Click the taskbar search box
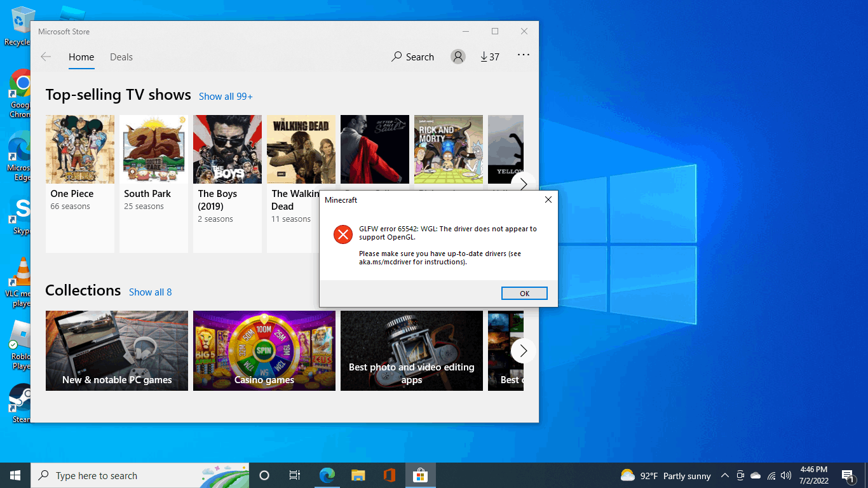Viewport: 868px width, 488px height. [140, 475]
